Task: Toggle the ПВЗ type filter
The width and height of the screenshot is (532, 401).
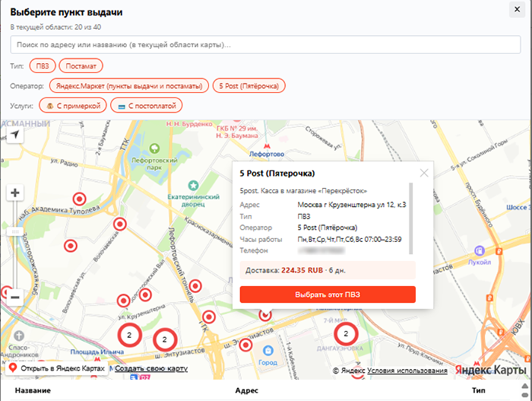Action: (x=43, y=66)
